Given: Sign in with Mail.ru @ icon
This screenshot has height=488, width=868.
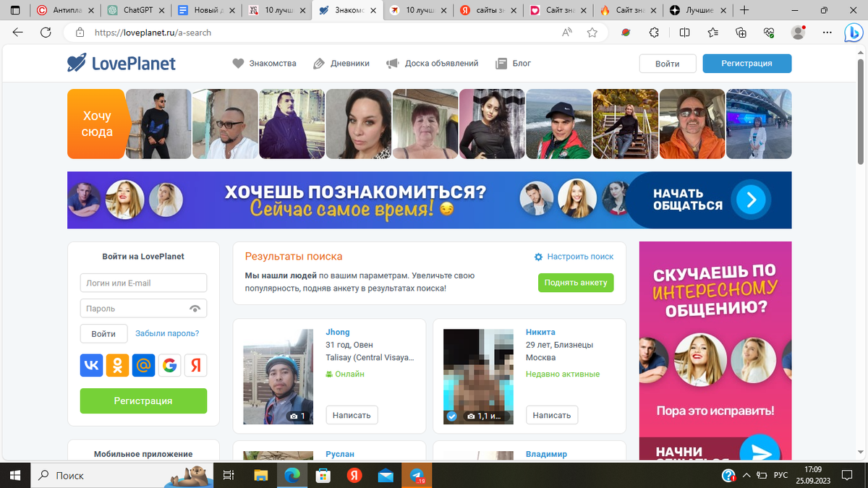Looking at the screenshot, I should [143, 366].
